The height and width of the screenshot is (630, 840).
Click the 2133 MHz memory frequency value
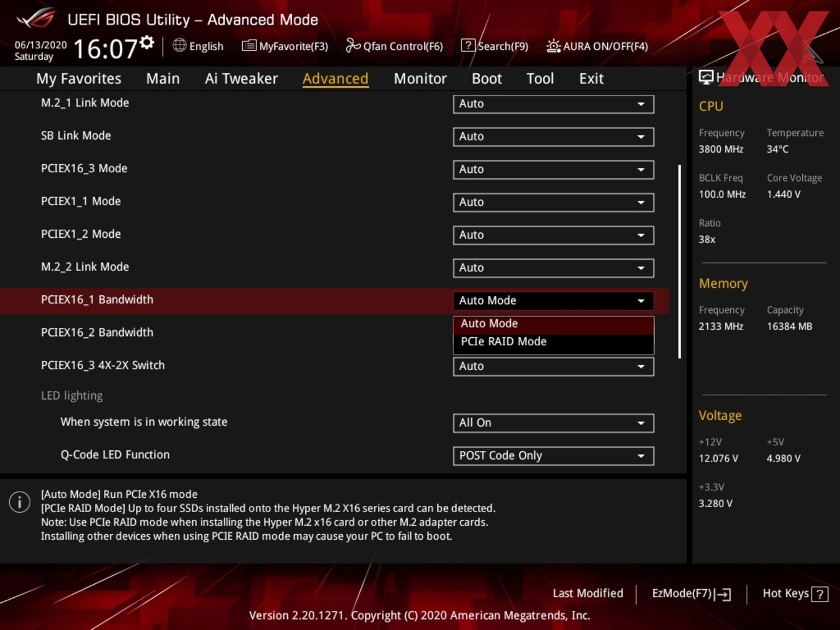[721, 327]
